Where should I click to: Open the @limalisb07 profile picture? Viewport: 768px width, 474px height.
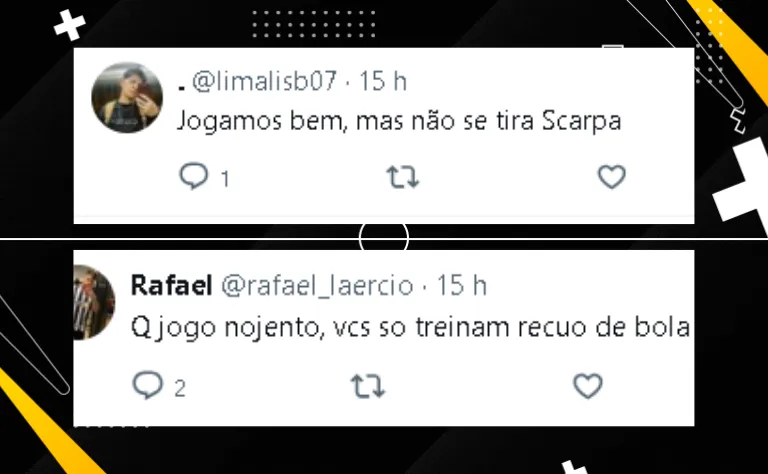[127, 97]
